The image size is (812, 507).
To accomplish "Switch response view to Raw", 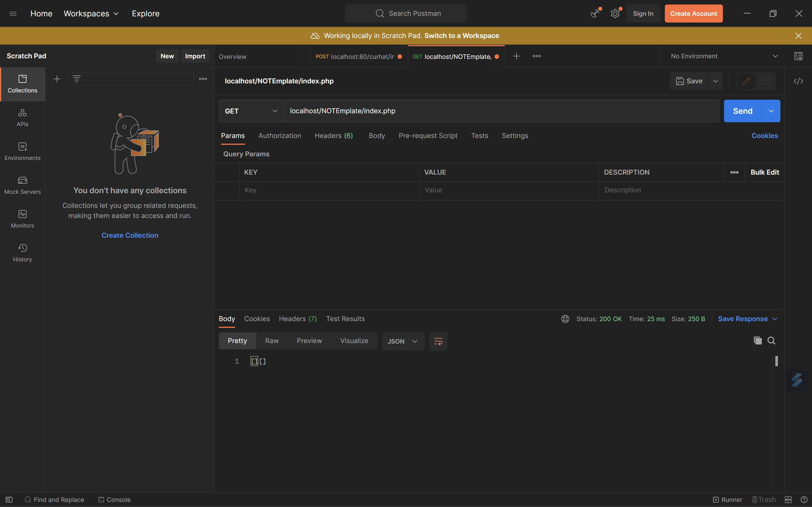I will (x=272, y=341).
